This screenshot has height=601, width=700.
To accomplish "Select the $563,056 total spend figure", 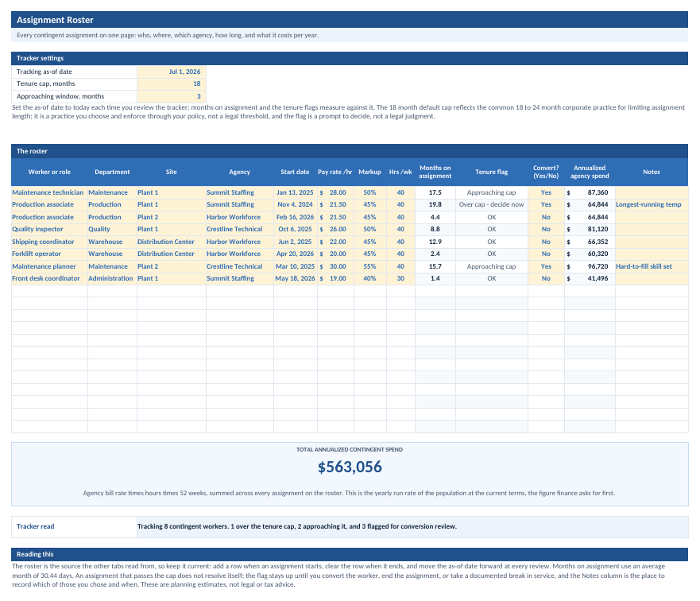I will point(350,467).
